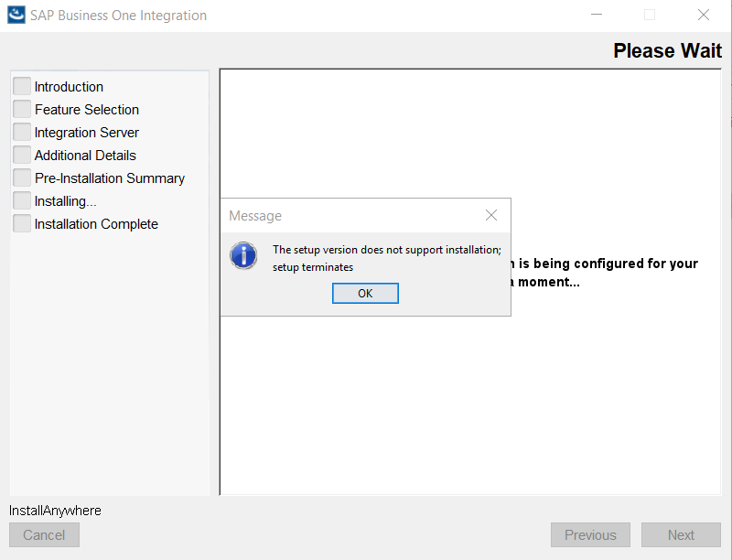Select the Feature Selection step box
This screenshot has height=560, width=732.
pos(22,109)
